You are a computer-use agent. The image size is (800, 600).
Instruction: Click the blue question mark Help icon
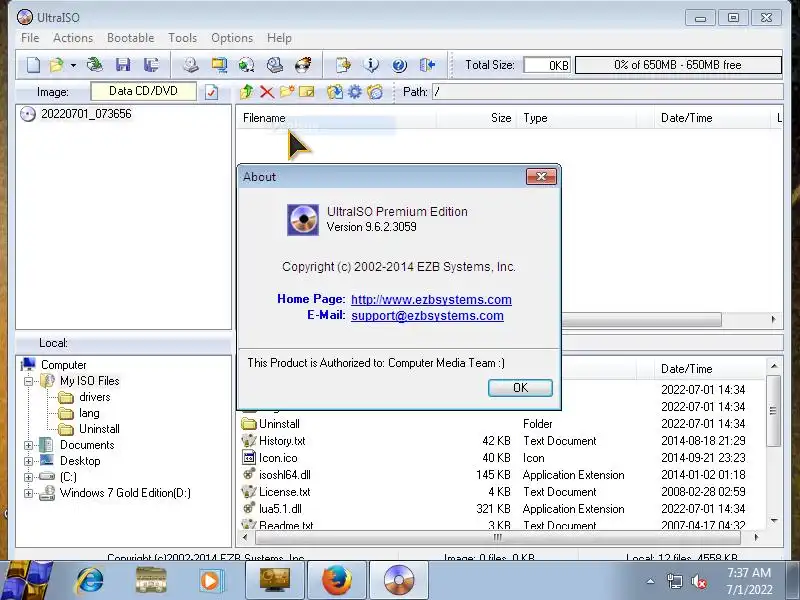(399, 65)
